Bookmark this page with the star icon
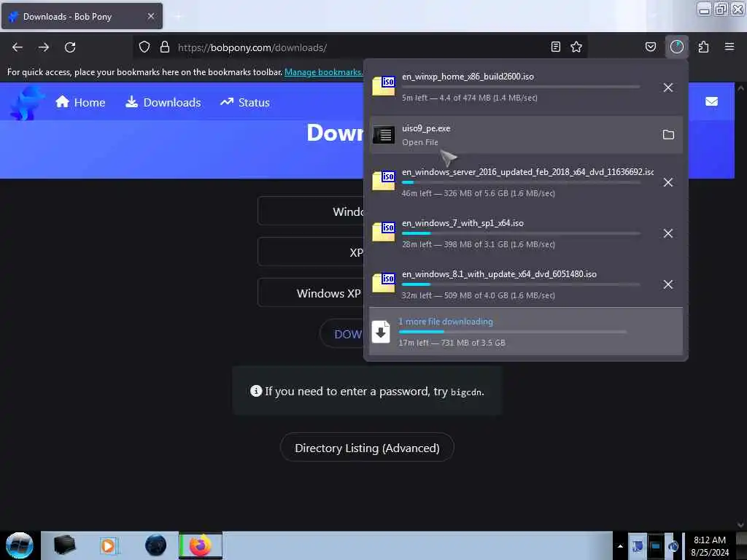747x560 pixels. 576,47
